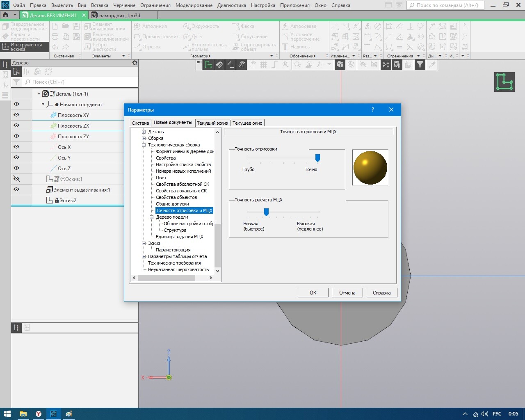Confirm the dialog with OK
The height and width of the screenshot is (420, 525).
pos(313,292)
